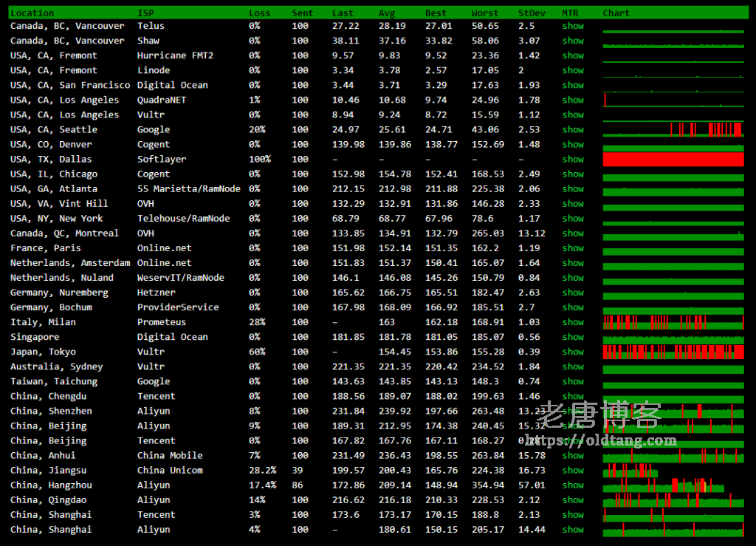Open MTR for Nuland WeservIT/RamNode
This screenshot has width=756, height=546.
[x=573, y=278]
